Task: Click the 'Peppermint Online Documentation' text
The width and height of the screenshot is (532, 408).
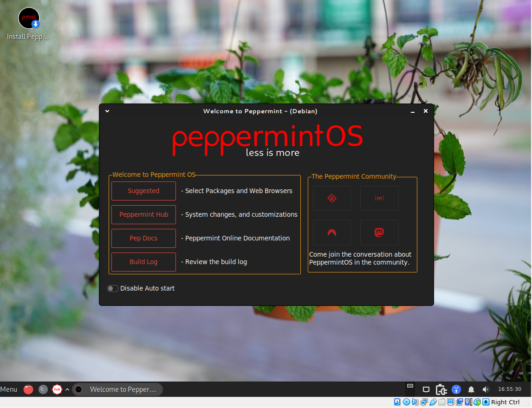Action: point(237,239)
